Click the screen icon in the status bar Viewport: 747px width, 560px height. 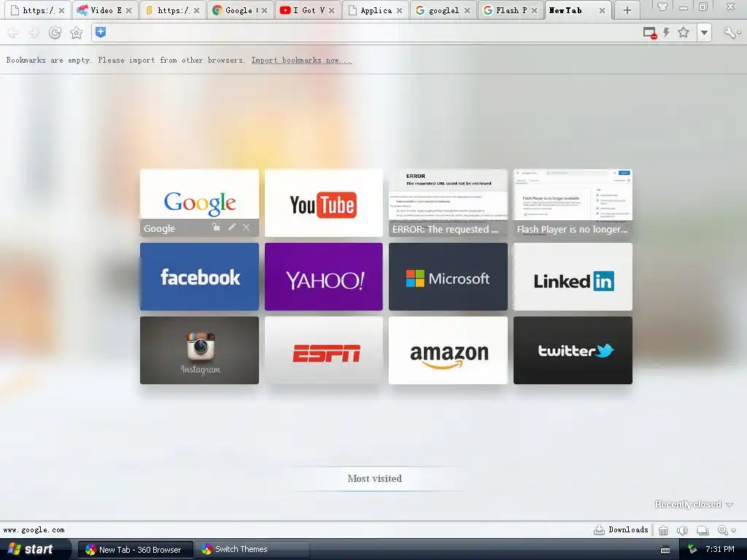(x=703, y=530)
